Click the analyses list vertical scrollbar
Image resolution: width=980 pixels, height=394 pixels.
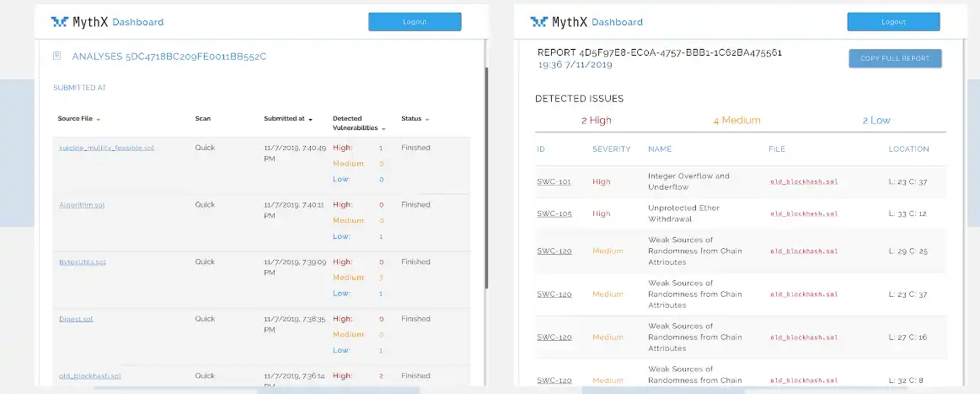coord(487,178)
